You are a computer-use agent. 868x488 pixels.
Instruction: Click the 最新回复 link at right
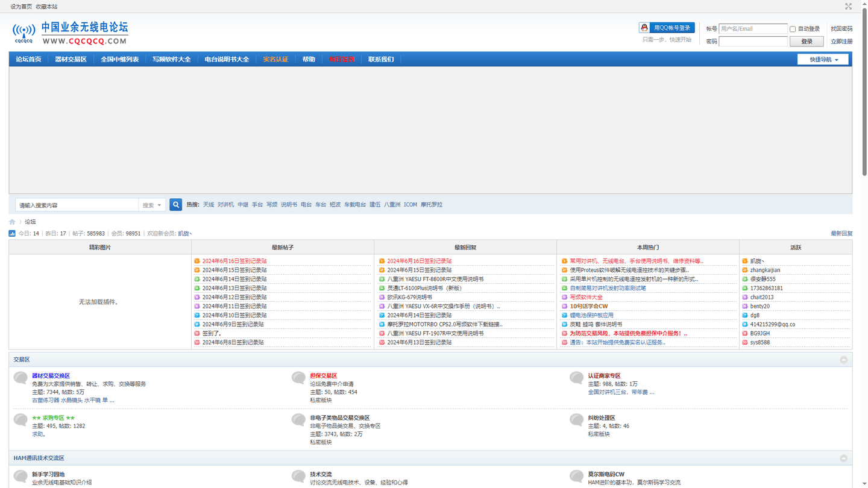841,234
